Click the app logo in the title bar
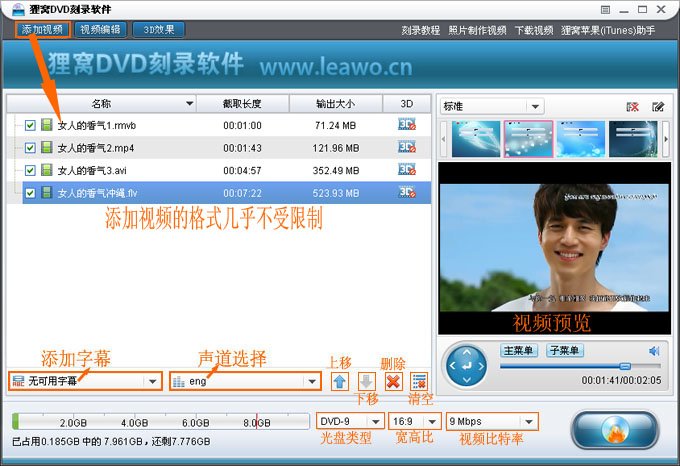680x466 pixels. [x=18, y=9]
